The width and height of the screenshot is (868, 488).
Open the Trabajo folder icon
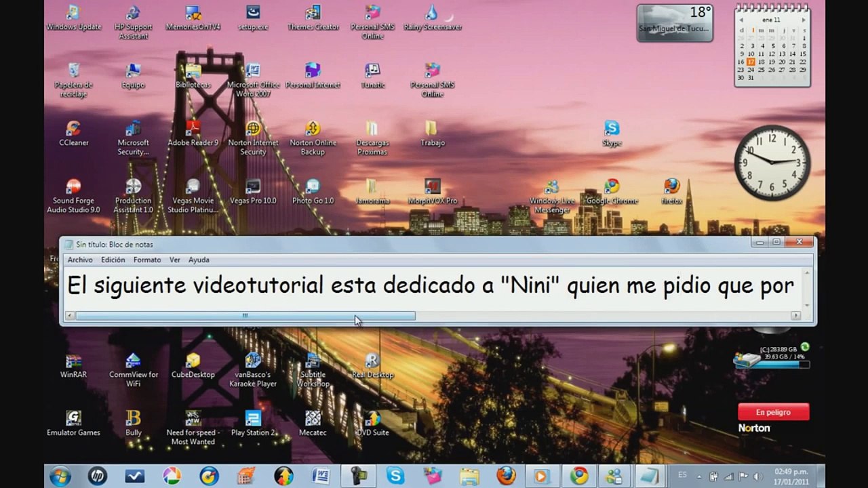point(432,134)
